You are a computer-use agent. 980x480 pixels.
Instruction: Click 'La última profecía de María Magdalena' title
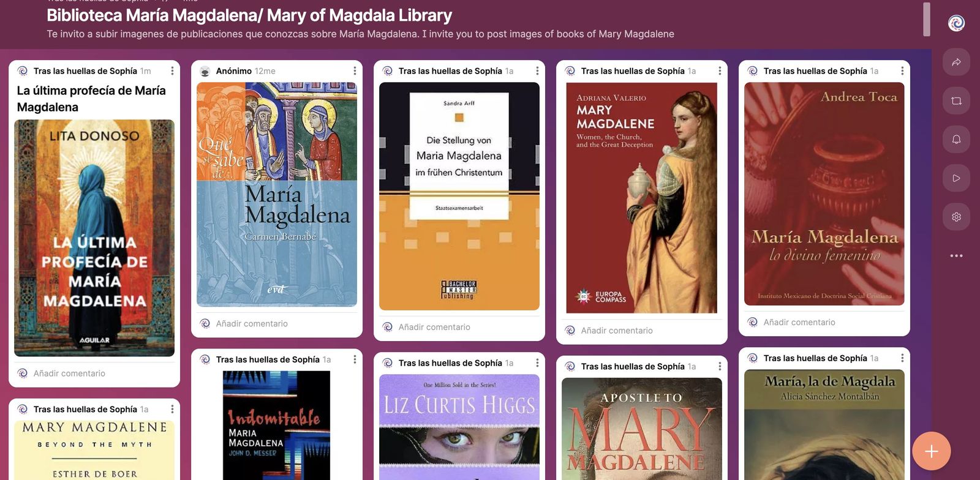[91, 99]
